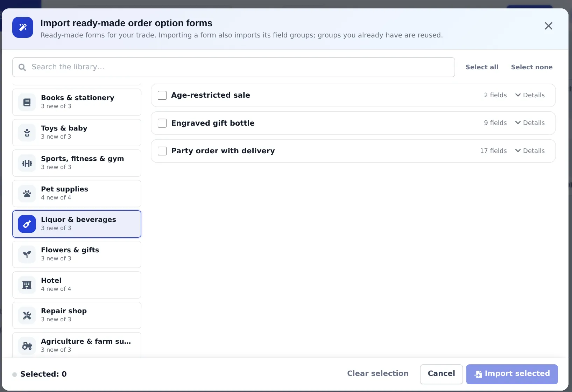Show Details for Party order with delivery
572x392 pixels.
pos(530,151)
